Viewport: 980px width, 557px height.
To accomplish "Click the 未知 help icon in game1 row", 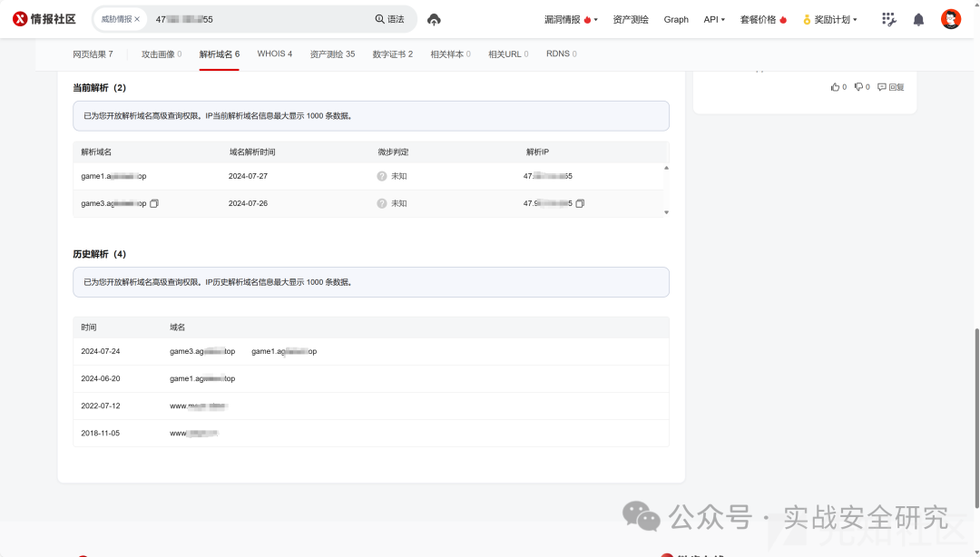I will [x=382, y=176].
